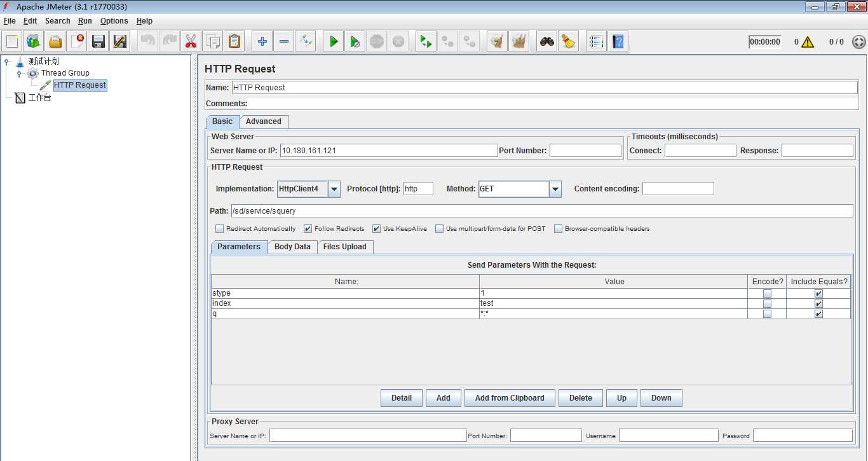Click Start no pauses icon
Screen dimensions: 868x461
click(355, 42)
